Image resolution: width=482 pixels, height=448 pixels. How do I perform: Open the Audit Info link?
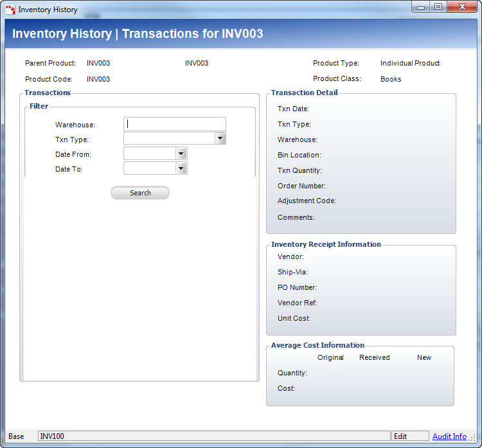(449, 436)
